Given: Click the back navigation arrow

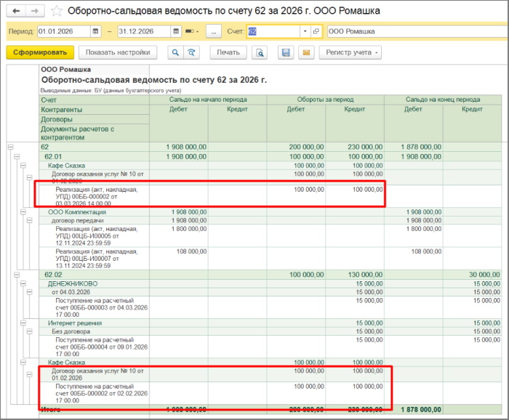Looking at the screenshot, I should (16, 12).
